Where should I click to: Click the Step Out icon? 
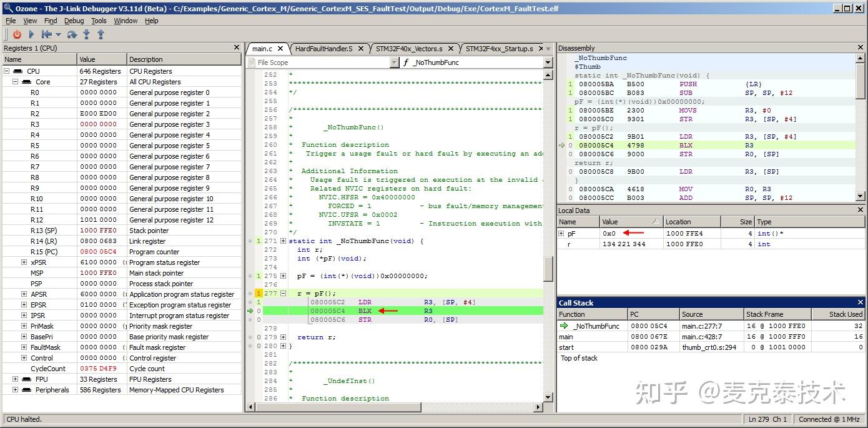[x=100, y=35]
